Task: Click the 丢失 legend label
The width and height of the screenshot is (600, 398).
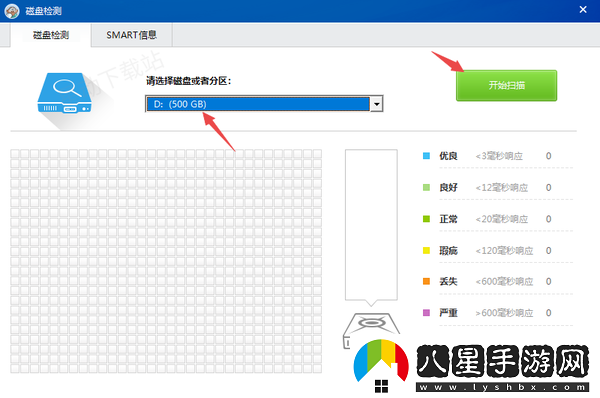Action: click(x=448, y=281)
